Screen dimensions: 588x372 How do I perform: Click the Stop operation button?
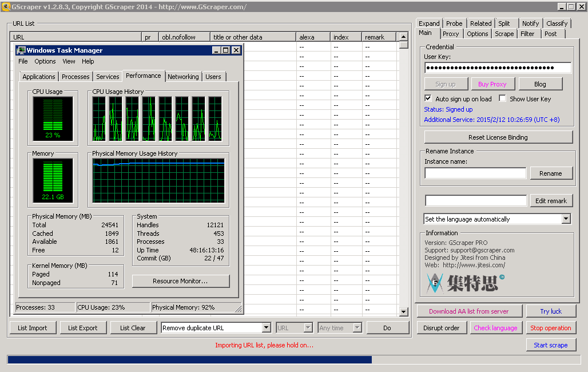tap(550, 328)
